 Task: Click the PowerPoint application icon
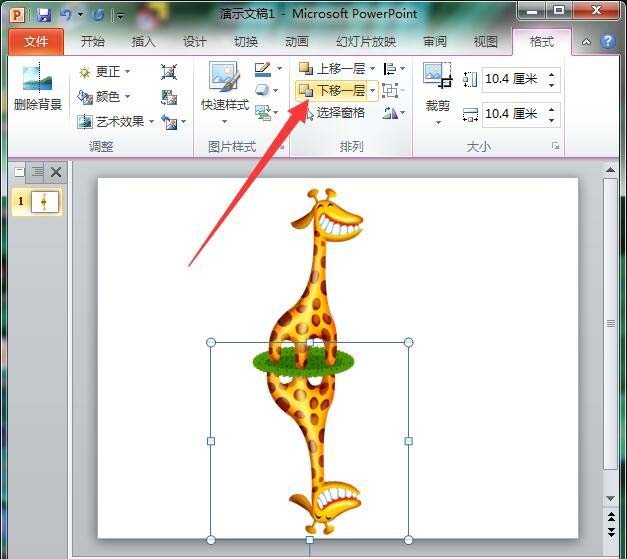point(18,15)
